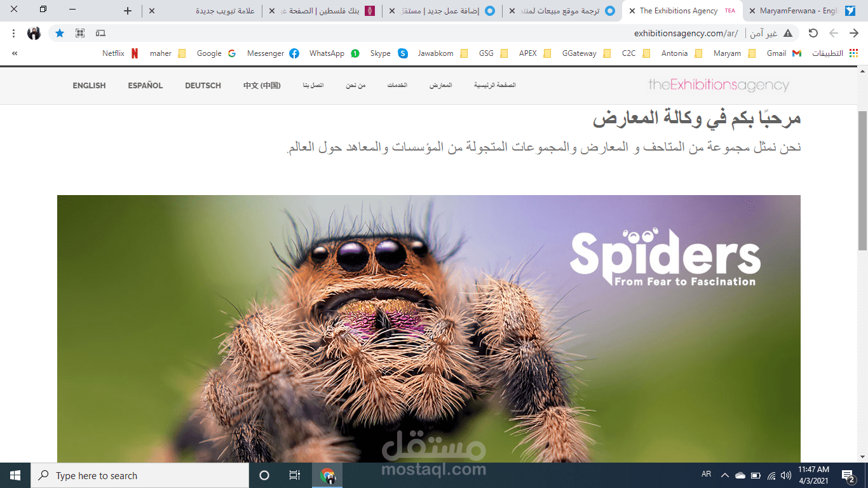The height and width of the screenshot is (488, 868).
Task: Open the WhatsApp bookmark
Action: click(334, 53)
